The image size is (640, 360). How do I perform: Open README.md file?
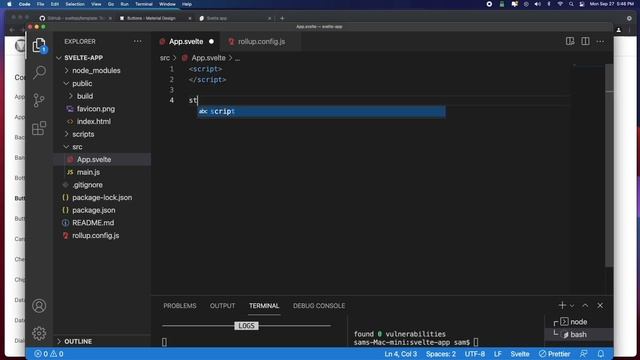[x=93, y=222]
